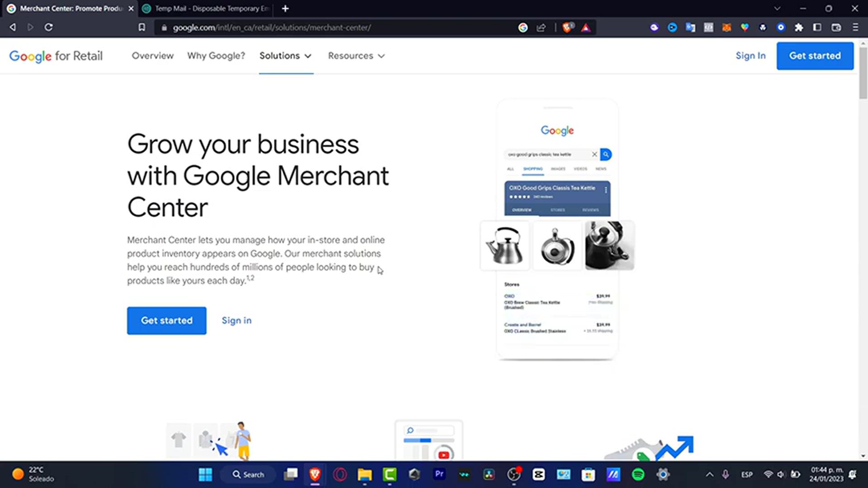
Task: Click the Brave browser taskbar icon
Action: (315, 474)
